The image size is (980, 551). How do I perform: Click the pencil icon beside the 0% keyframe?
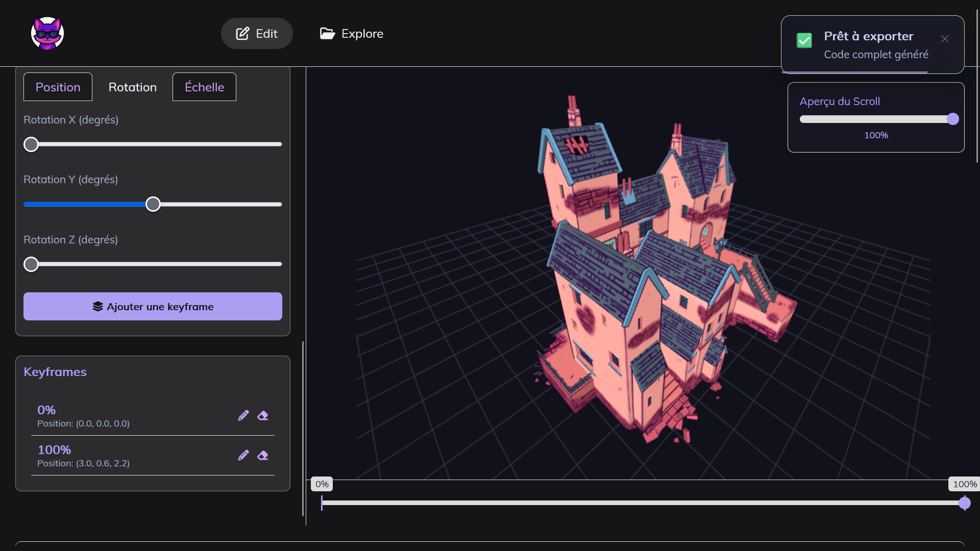pos(243,415)
